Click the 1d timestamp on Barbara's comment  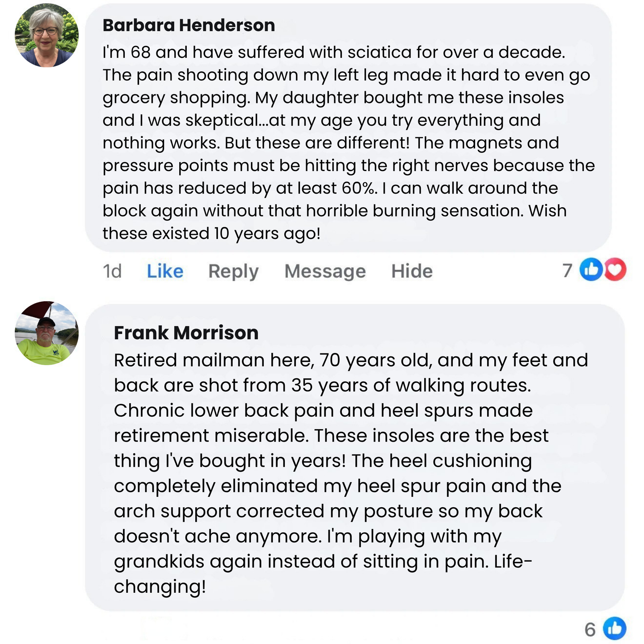point(112,271)
